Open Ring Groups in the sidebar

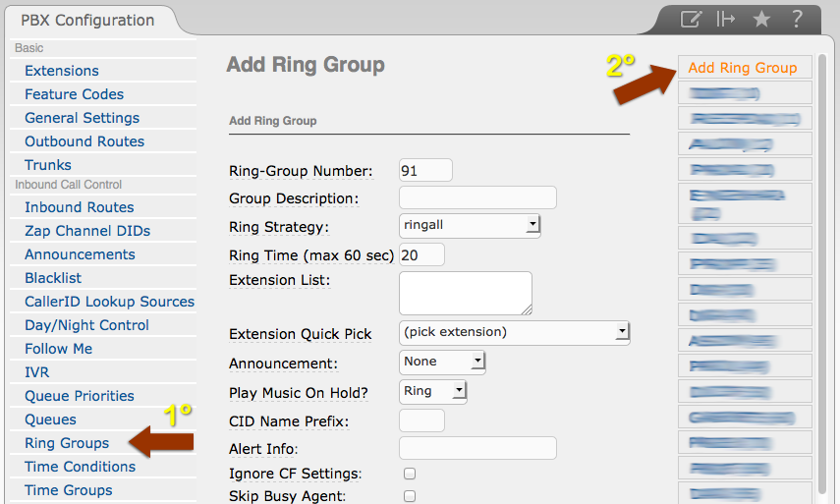pyautogui.click(x=67, y=443)
